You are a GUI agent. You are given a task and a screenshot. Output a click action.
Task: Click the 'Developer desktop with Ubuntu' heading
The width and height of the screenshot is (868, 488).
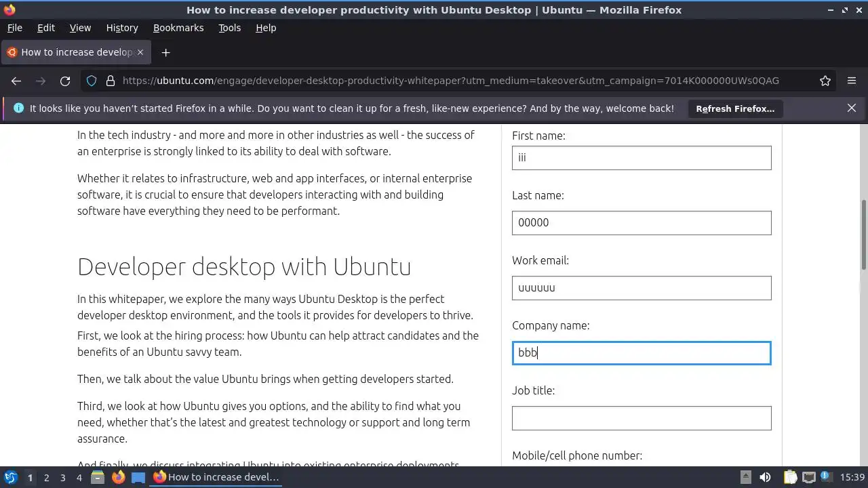coord(244,266)
